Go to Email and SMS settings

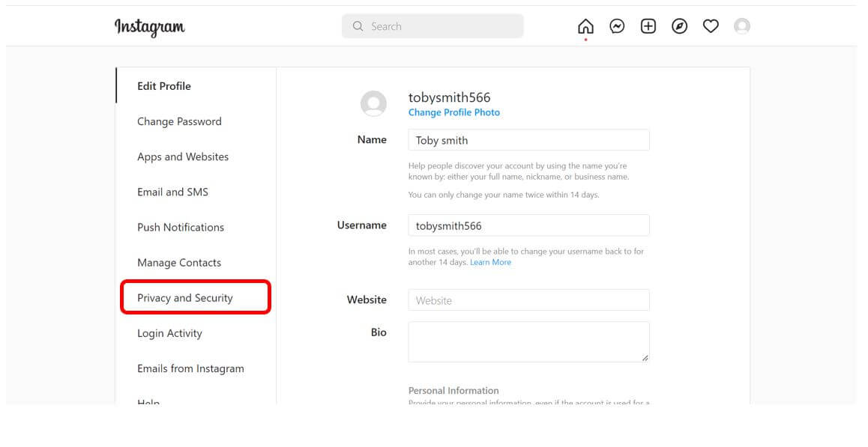click(172, 192)
